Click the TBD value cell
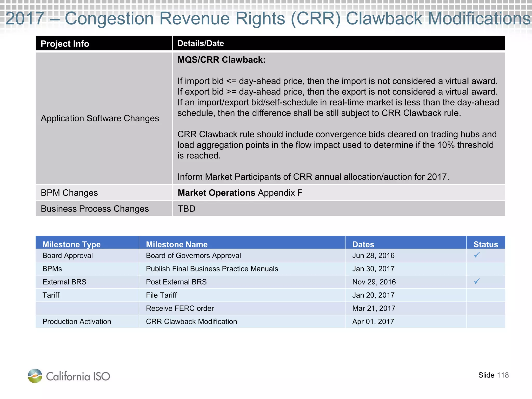 pyautogui.click(x=339, y=209)
